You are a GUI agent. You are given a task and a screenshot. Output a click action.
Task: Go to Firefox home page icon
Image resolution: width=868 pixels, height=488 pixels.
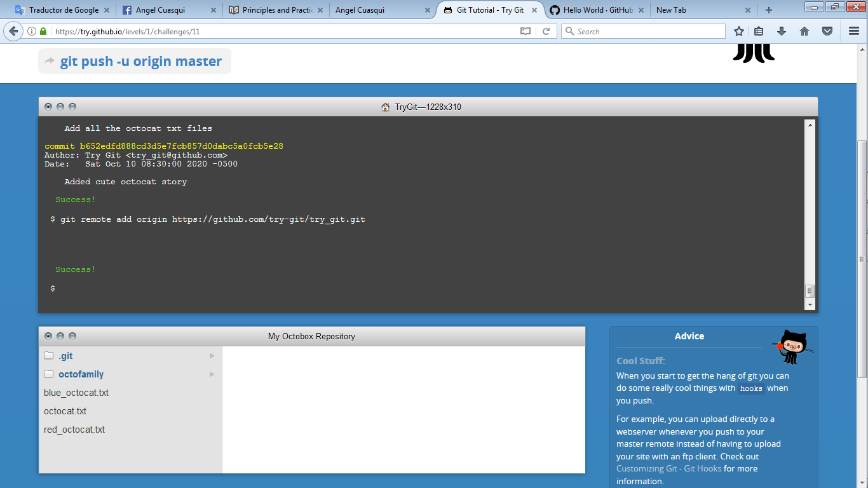[804, 31]
